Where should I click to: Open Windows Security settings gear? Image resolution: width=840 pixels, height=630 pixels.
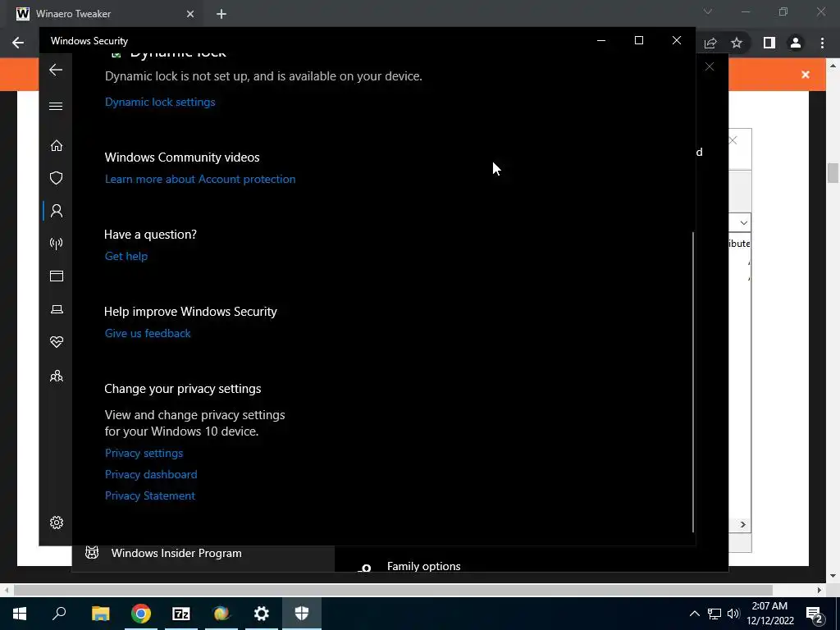57,523
